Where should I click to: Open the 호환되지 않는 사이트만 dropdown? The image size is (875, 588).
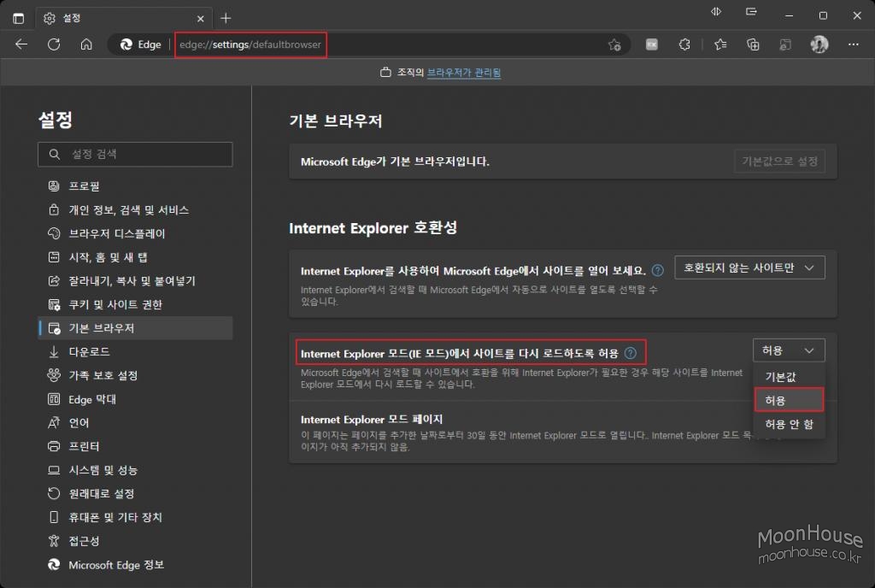(x=749, y=268)
